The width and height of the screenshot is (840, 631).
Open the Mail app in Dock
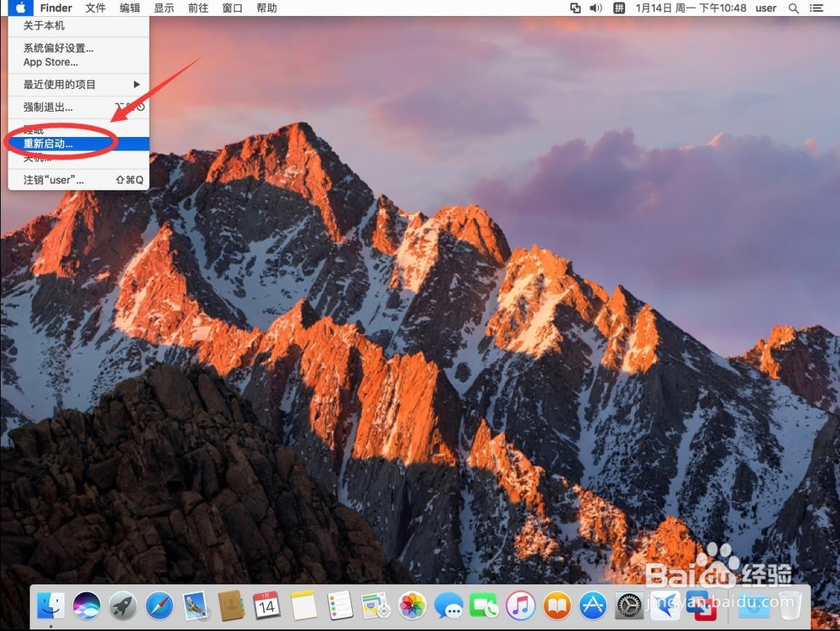coord(195,606)
